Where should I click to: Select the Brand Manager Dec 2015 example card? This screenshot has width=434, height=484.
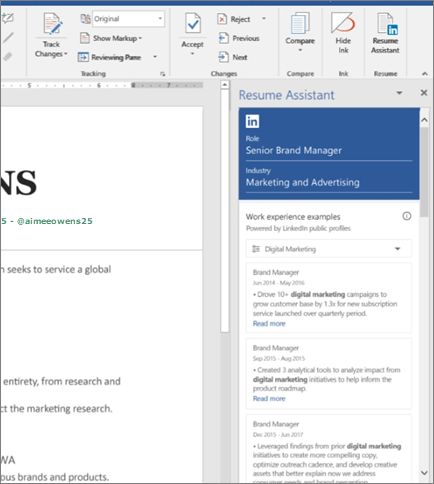[x=329, y=449]
